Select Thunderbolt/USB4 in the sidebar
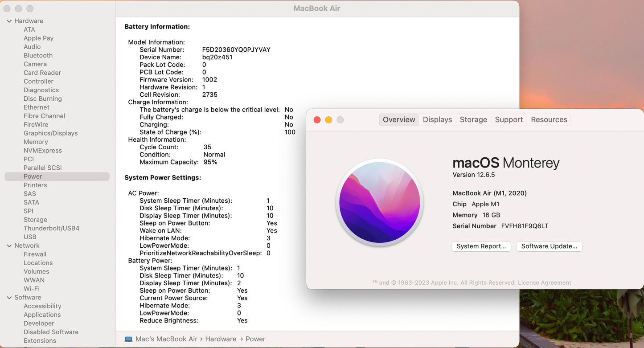The width and height of the screenshot is (644, 348). point(51,228)
